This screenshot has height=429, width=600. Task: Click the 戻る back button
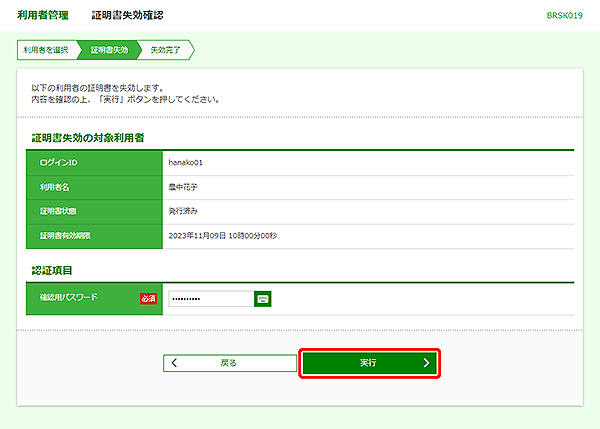230,363
